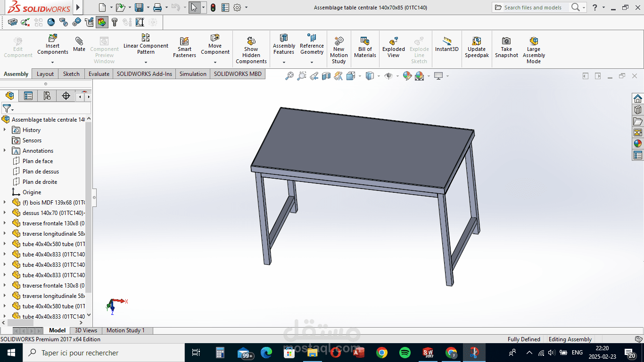Open DimXpertManager crosshair tab
The width and height of the screenshot is (644, 362).
pos(66,96)
